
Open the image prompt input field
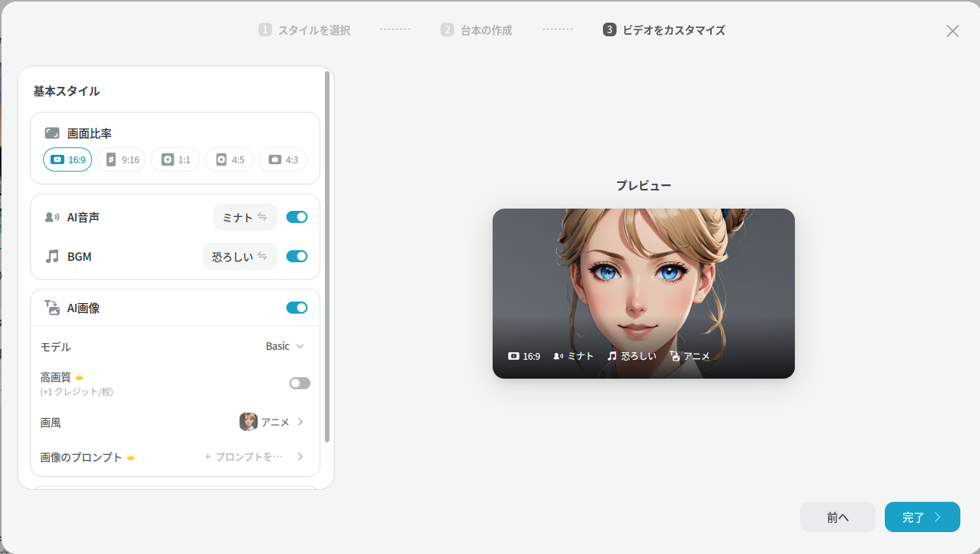coord(243,457)
